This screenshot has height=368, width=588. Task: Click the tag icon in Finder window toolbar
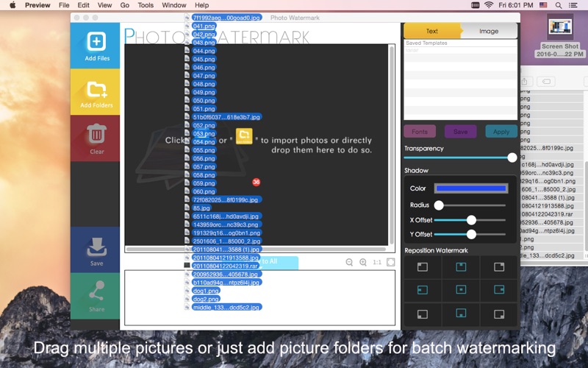pyautogui.click(x=546, y=82)
